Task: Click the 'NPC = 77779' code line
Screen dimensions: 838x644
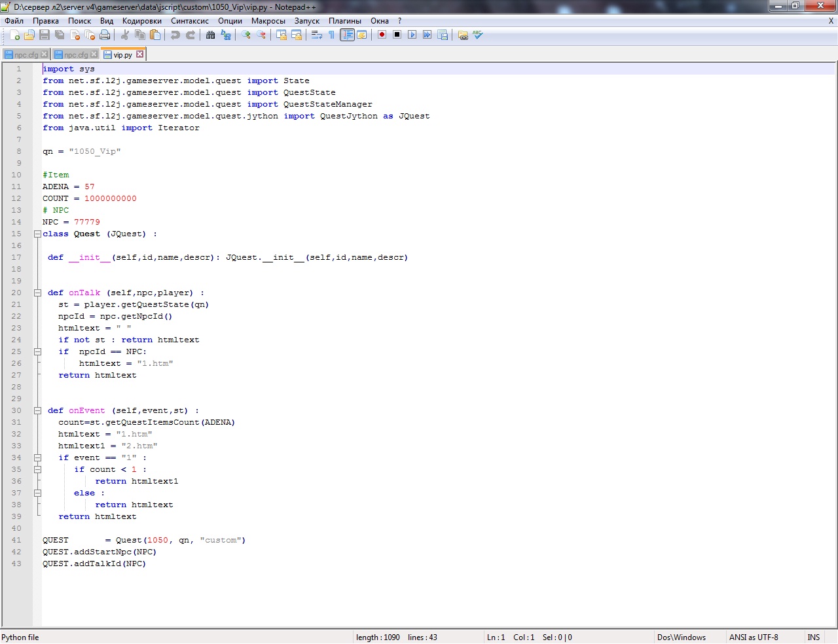Action: (x=71, y=222)
